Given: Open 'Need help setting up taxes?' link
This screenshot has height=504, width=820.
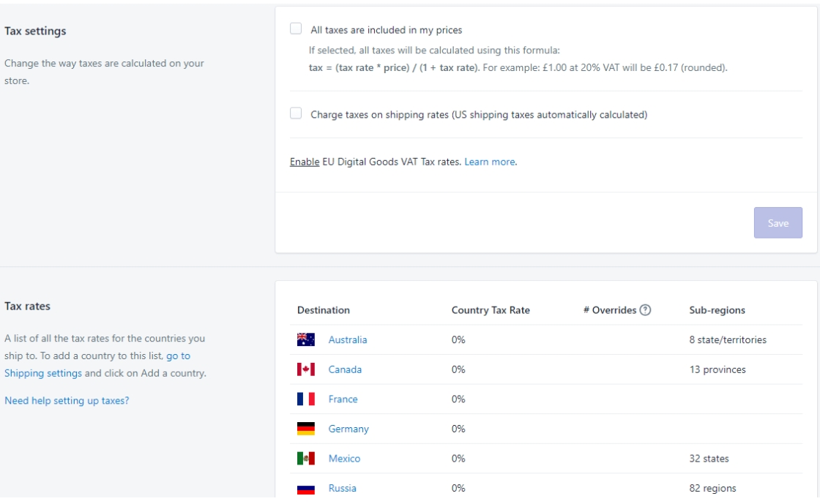Looking at the screenshot, I should point(67,400).
